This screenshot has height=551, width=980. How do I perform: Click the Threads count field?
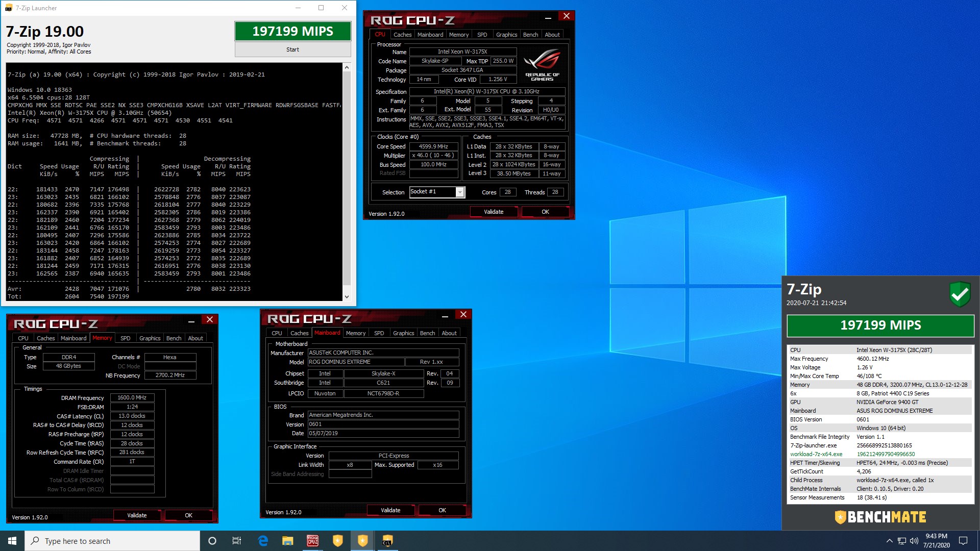click(x=555, y=192)
